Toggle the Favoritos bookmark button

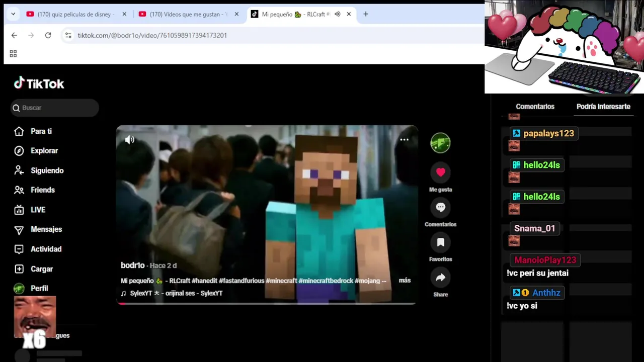(440, 242)
